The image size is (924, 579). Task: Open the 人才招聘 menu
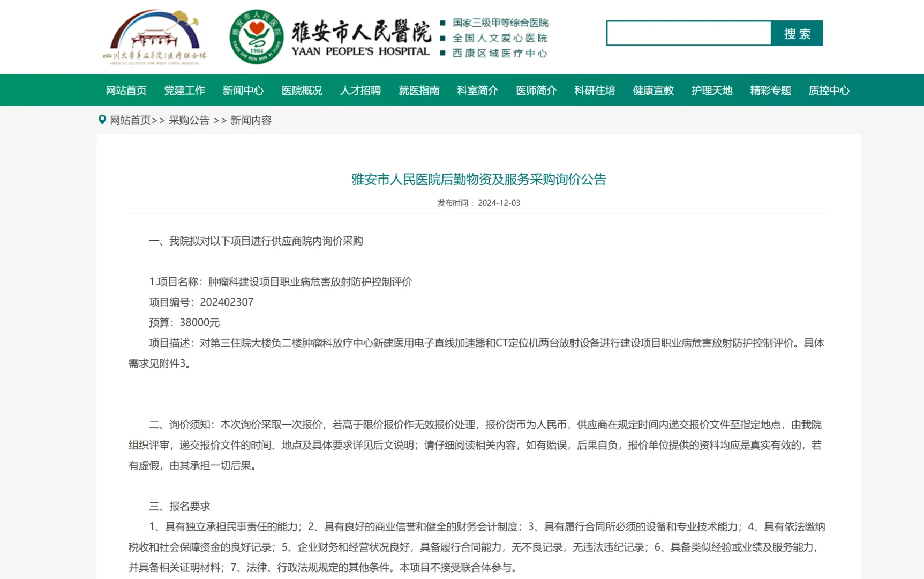(360, 91)
